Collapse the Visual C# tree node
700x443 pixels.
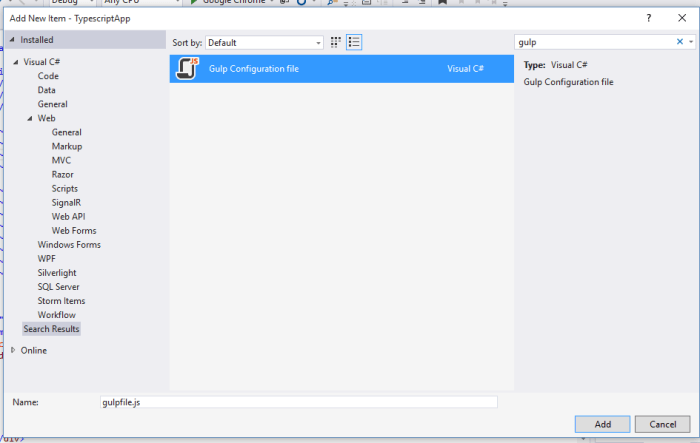click(x=16, y=62)
